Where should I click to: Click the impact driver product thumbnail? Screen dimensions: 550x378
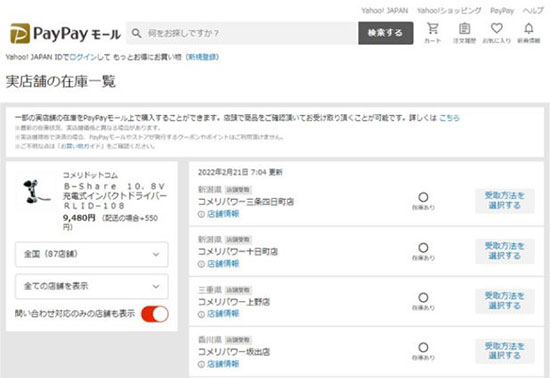36,191
